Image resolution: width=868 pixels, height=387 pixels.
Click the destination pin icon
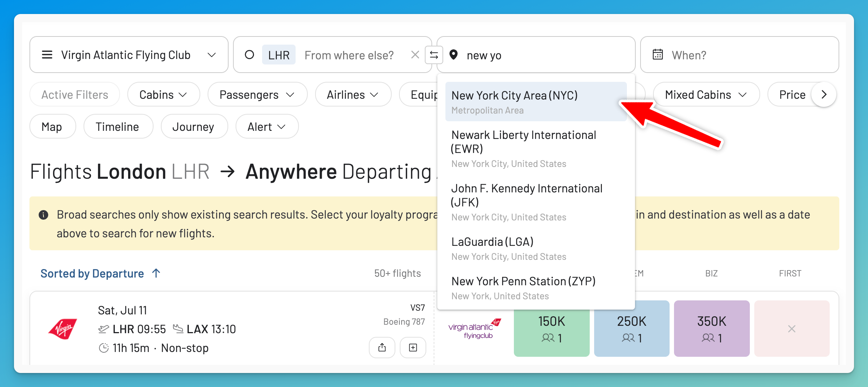point(454,55)
